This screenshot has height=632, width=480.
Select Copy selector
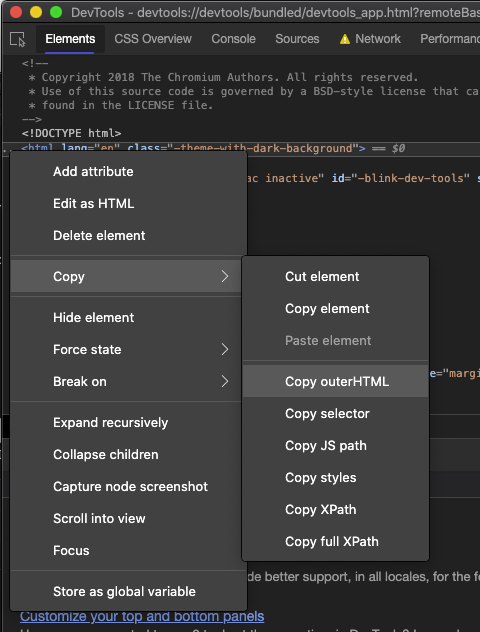pos(335,414)
